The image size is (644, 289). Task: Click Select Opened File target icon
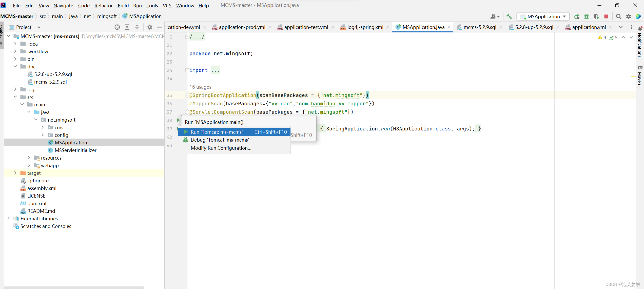click(x=117, y=27)
